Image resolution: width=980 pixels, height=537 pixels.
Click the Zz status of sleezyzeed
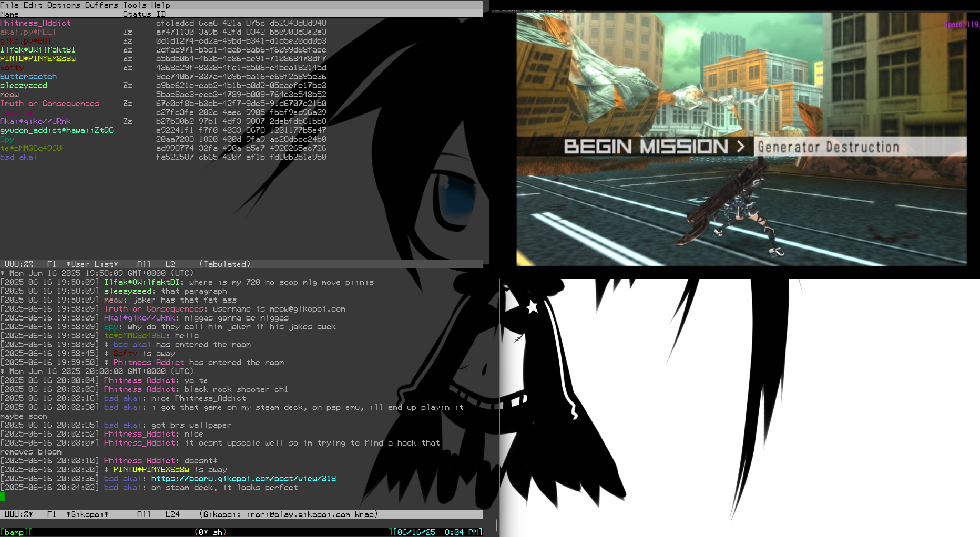click(x=128, y=86)
